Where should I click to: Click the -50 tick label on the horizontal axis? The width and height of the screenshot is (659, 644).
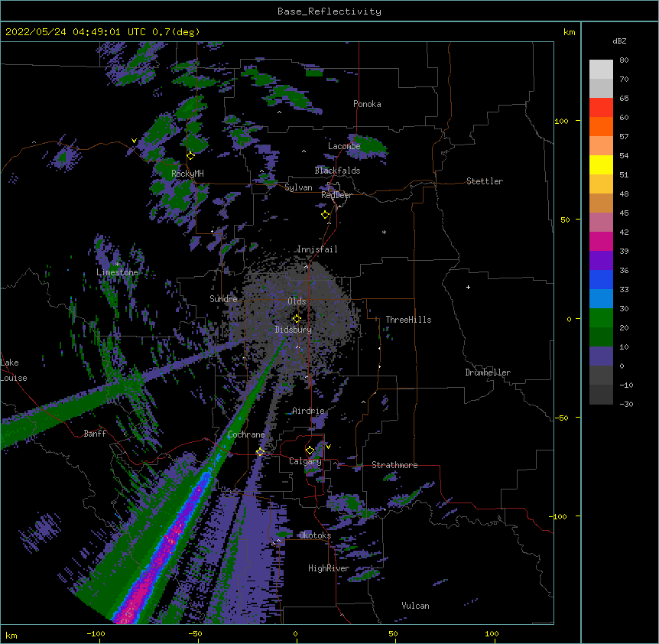[195, 633]
